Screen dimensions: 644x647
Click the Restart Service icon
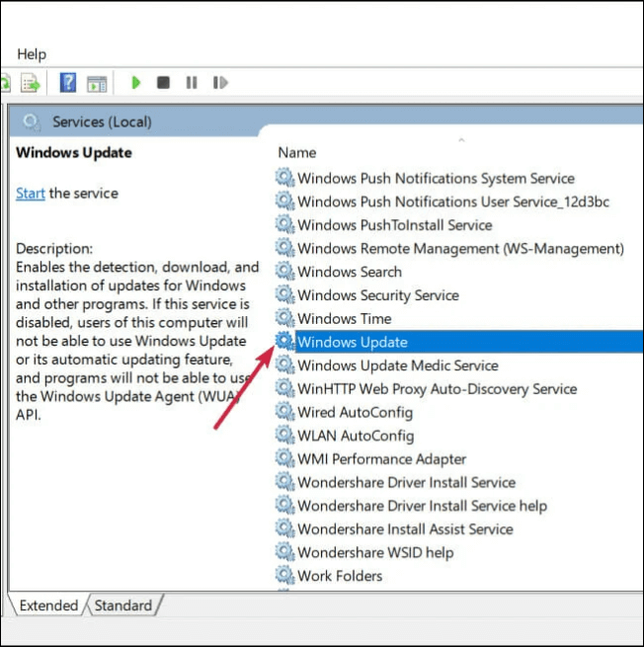pyautogui.click(x=220, y=83)
